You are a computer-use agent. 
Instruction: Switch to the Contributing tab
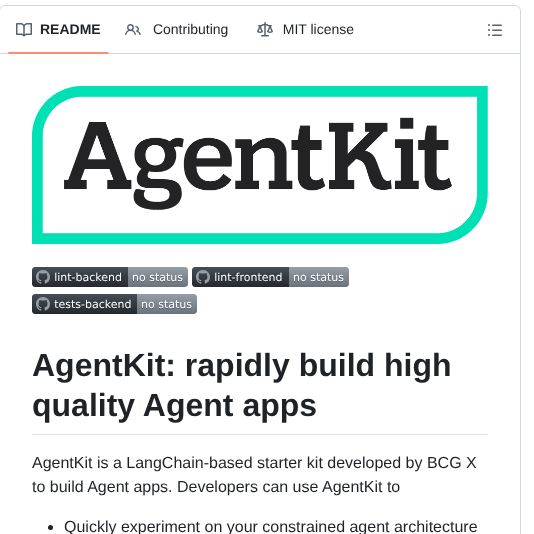click(176, 30)
